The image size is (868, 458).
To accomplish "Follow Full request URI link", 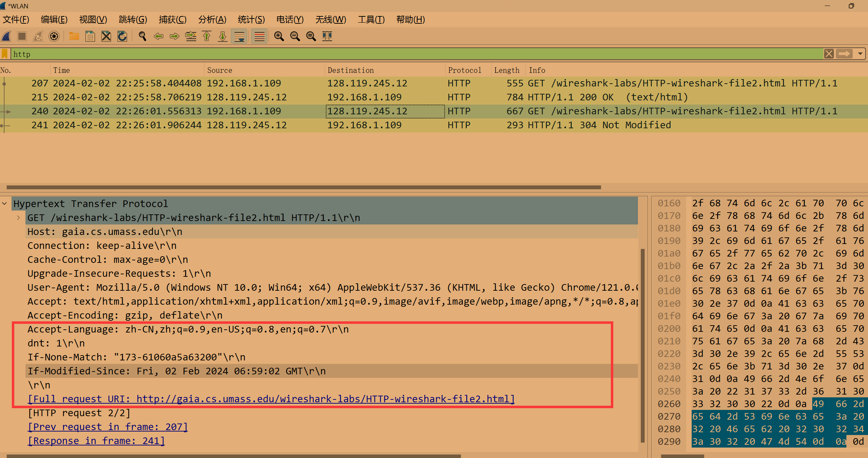I will (271, 399).
